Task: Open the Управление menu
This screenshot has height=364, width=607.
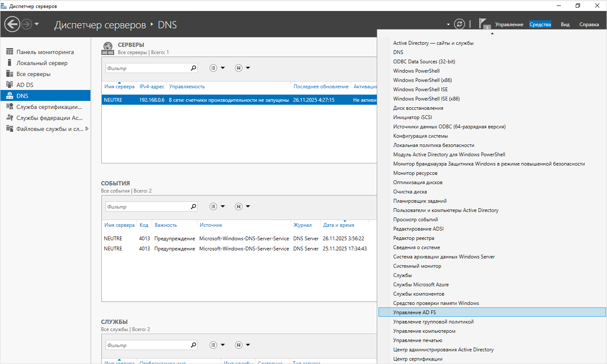Action: click(x=509, y=24)
